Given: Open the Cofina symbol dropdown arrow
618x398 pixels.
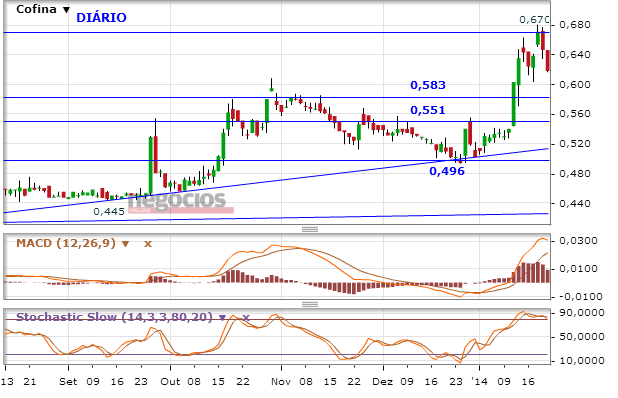Looking at the screenshot, I should 66,9.
